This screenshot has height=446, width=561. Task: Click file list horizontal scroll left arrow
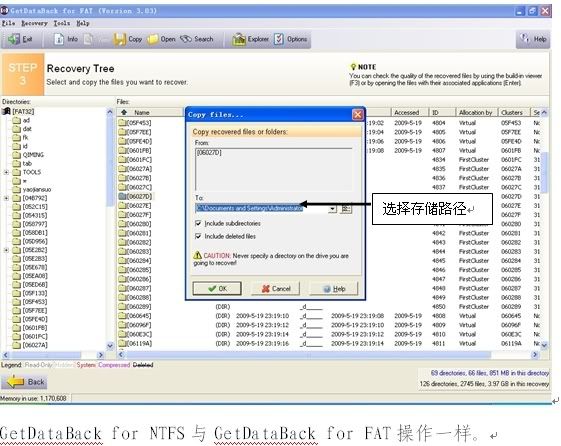tap(121, 355)
